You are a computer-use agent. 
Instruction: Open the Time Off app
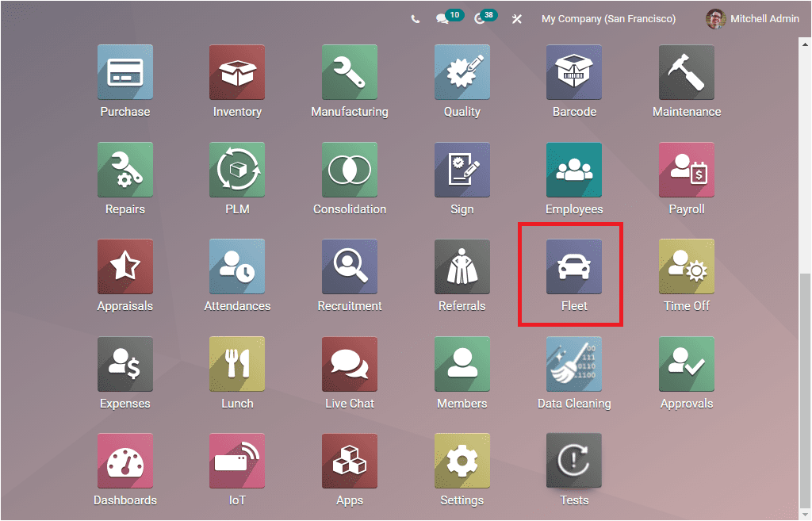[x=686, y=266]
